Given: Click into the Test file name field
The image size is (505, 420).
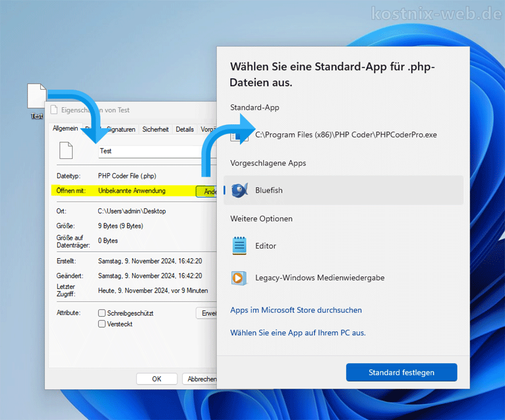Looking at the screenshot, I should click(x=157, y=151).
